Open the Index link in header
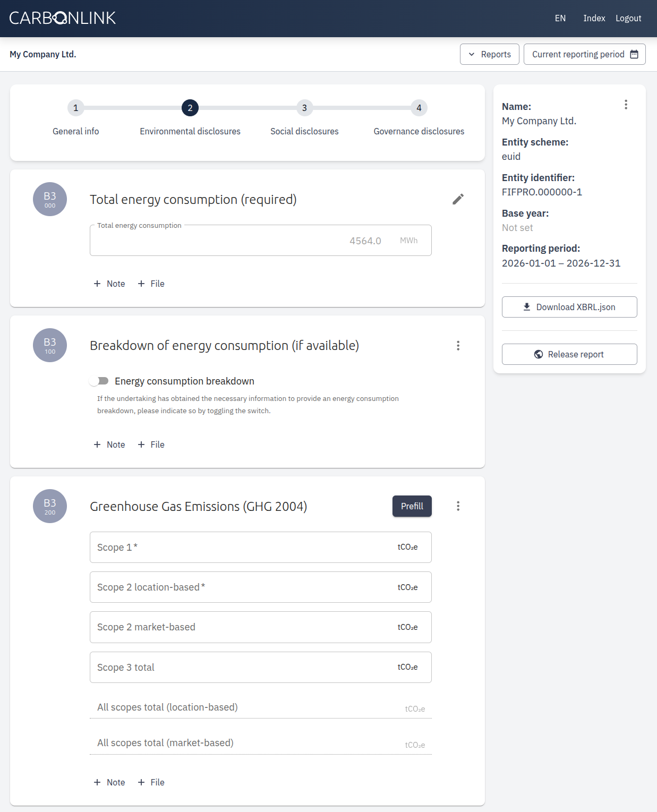Screen dimensions: 657x812 [594, 18]
